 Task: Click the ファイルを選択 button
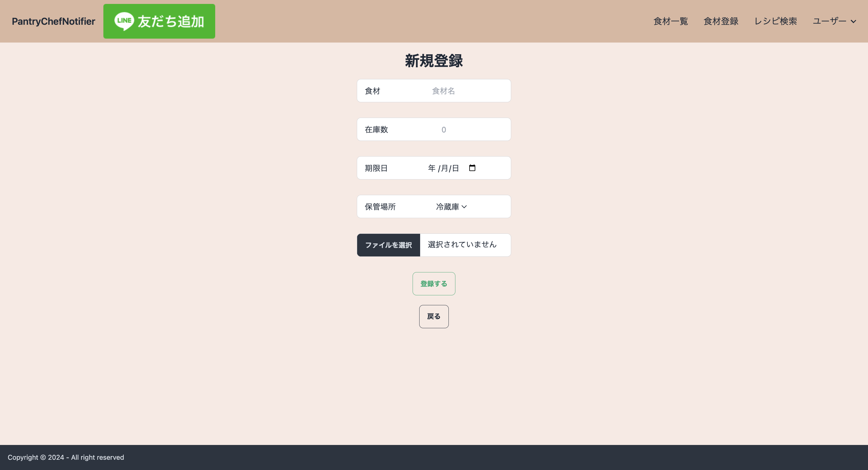(x=388, y=245)
